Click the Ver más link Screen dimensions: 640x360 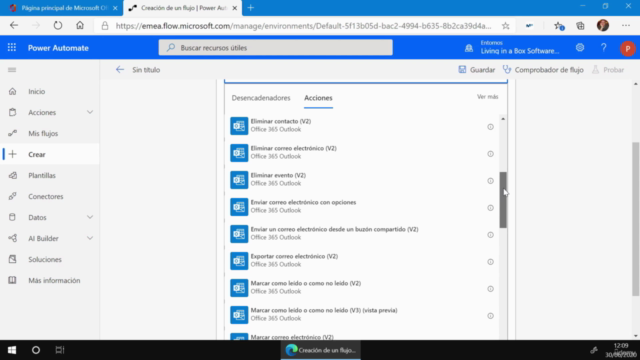(x=487, y=97)
